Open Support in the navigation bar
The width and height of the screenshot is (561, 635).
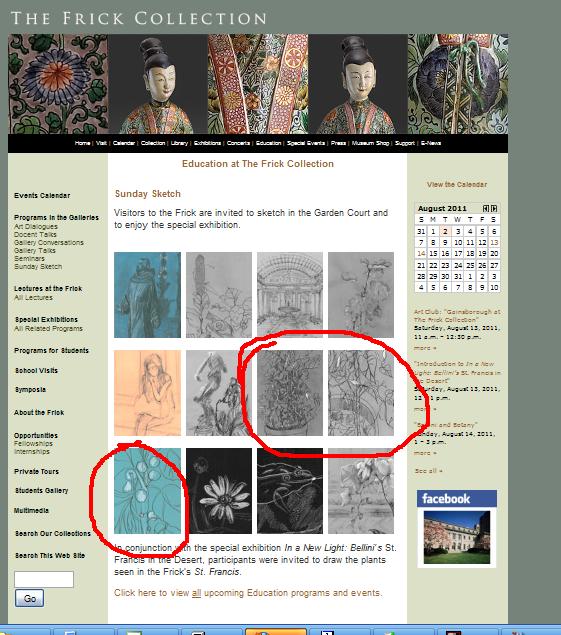pyautogui.click(x=405, y=143)
